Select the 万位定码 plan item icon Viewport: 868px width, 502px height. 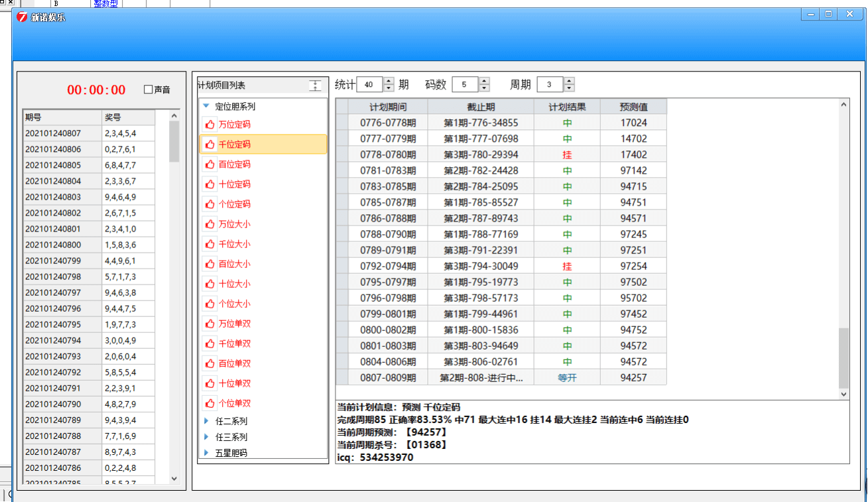pyautogui.click(x=210, y=124)
